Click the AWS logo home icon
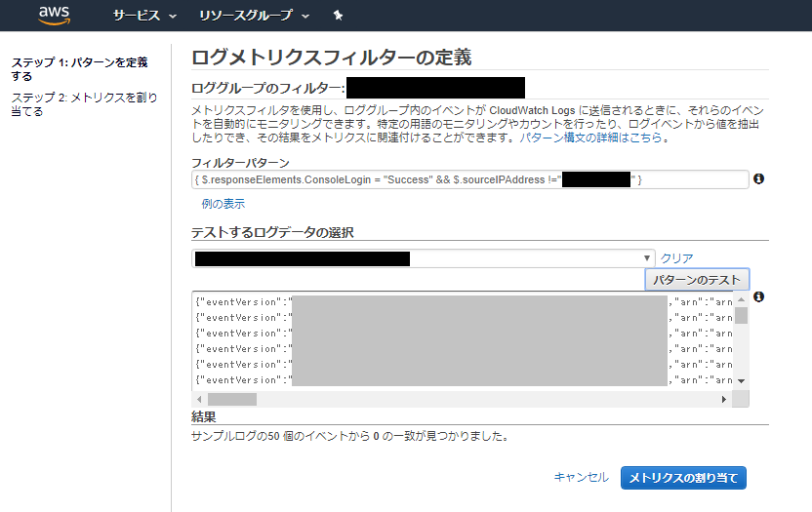 (54, 15)
